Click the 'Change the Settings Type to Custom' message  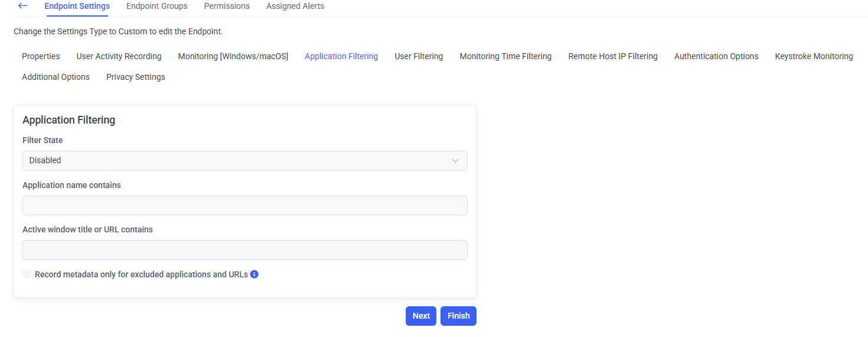click(x=118, y=31)
